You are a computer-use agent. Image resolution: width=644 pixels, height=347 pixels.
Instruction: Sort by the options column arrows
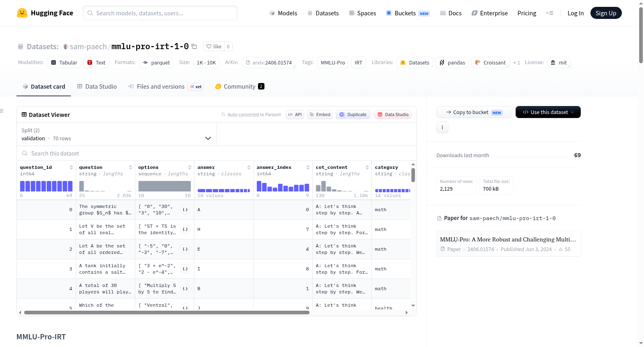pos(190,167)
